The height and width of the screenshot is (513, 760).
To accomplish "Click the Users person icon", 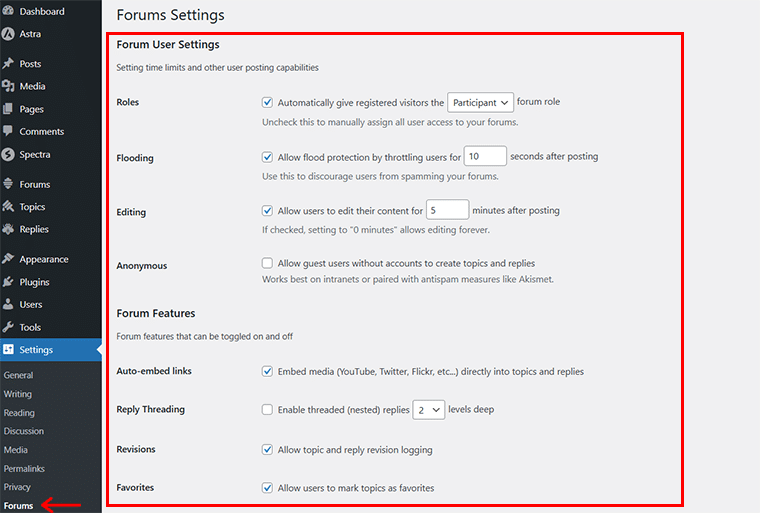I will [8, 305].
